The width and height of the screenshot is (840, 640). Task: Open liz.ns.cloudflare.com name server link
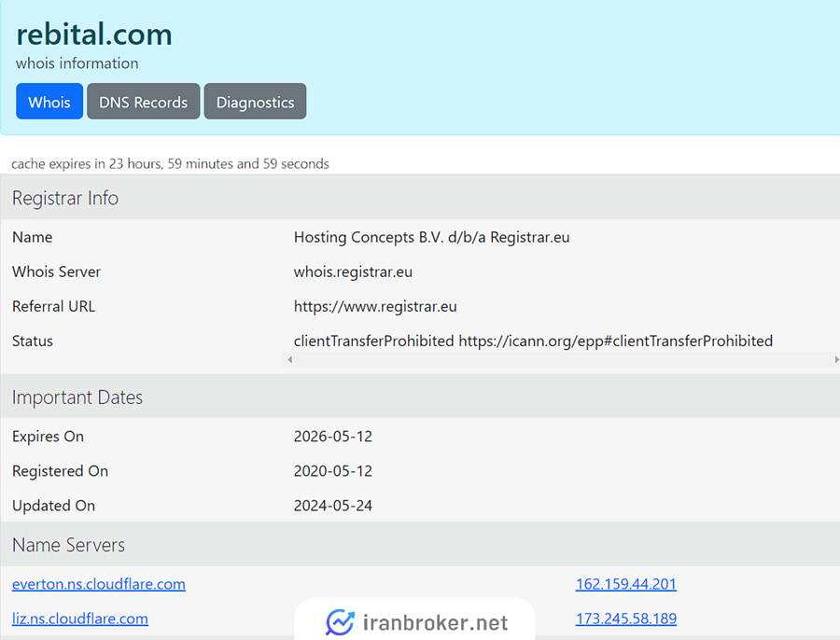pos(80,619)
